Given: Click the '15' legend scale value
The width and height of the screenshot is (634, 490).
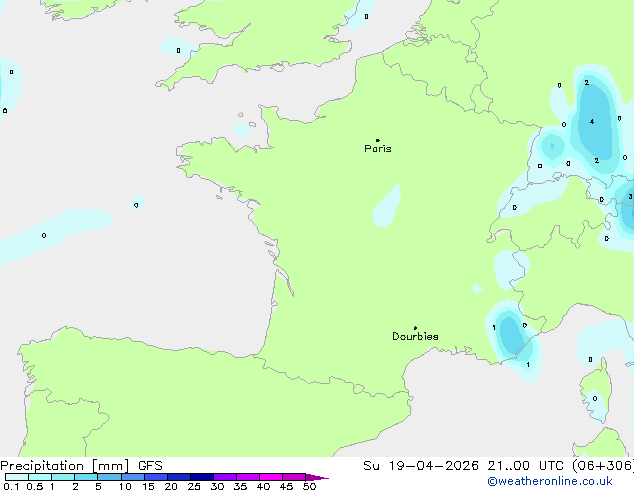Looking at the screenshot, I should pos(148,486).
